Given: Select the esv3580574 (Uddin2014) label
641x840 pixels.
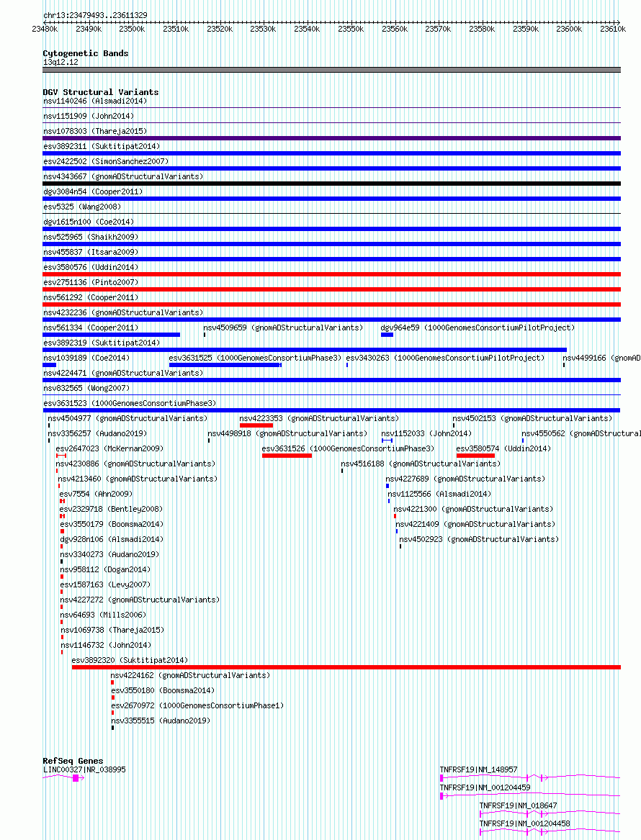Looking at the screenshot, I should pos(503,448).
